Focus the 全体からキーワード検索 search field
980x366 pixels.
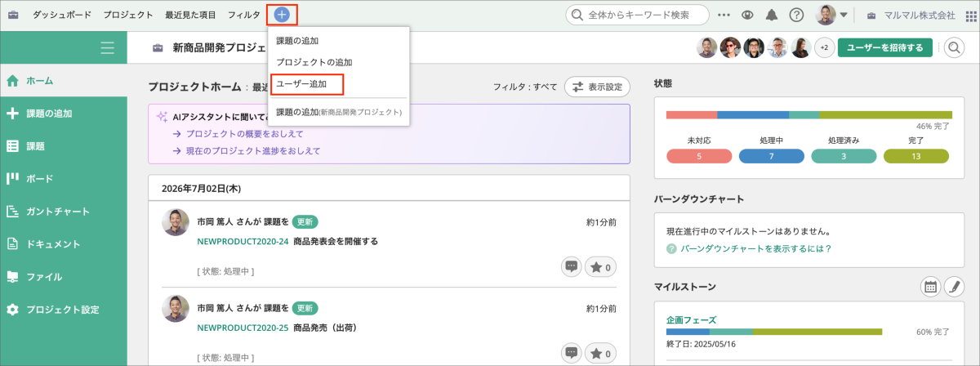pyautogui.click(x=638, y=15)
